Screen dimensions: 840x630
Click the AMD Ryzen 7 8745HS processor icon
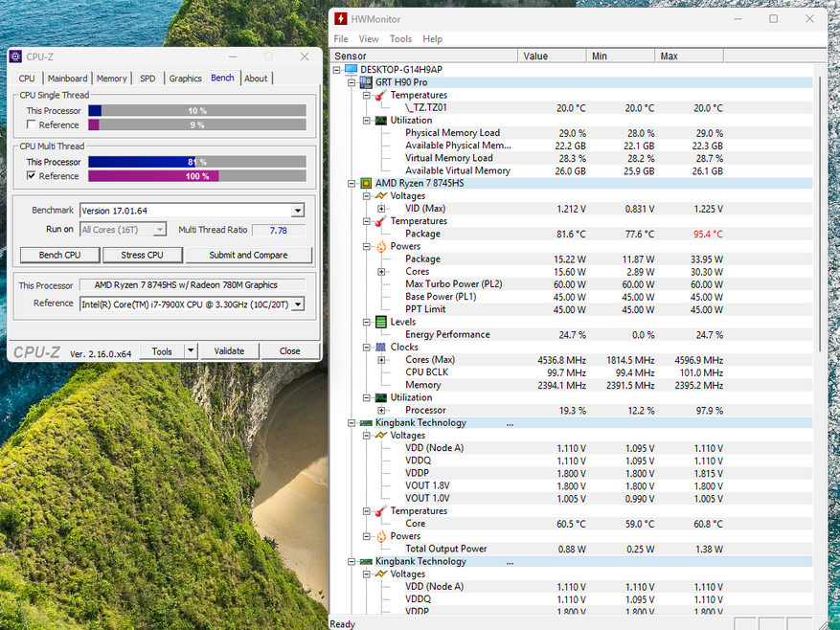tap(366, 183)
